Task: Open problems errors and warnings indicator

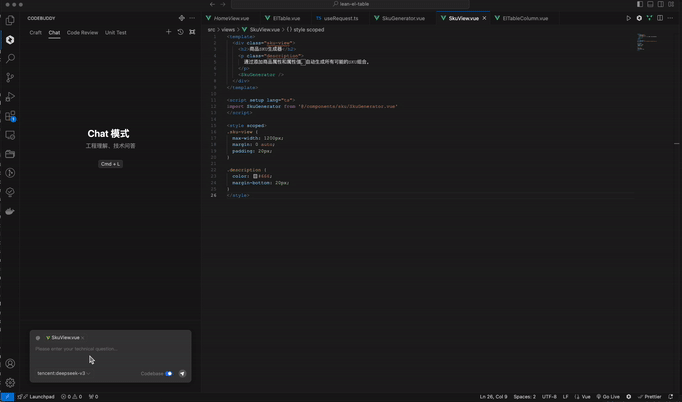Action: click(x=71, y=396)
